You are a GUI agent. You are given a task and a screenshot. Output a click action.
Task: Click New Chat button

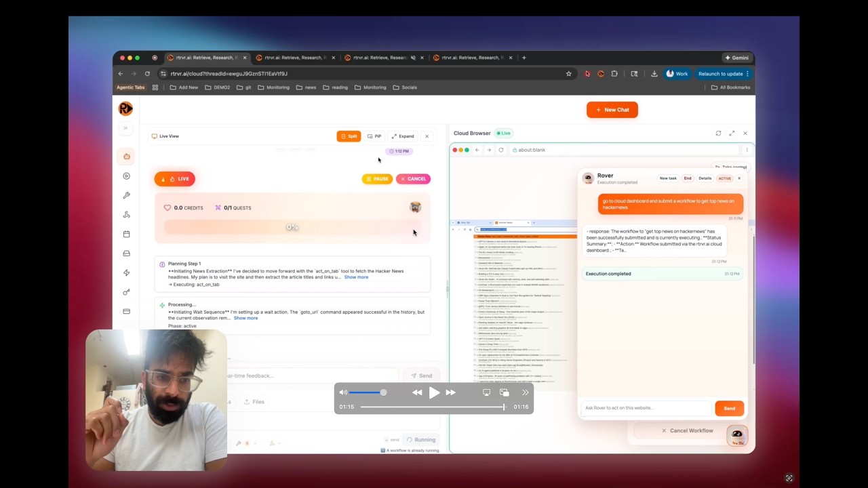[x=612, y=110]
